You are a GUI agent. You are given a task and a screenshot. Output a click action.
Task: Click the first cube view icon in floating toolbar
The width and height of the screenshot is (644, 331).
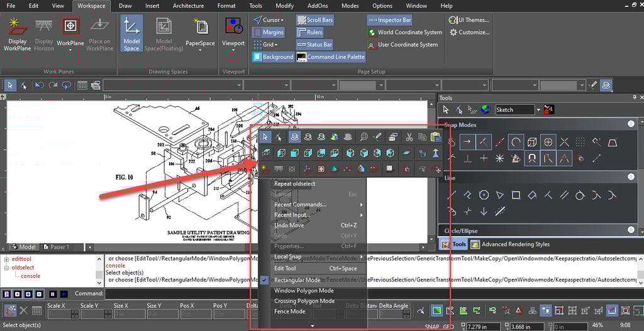[x=281, y=153]
